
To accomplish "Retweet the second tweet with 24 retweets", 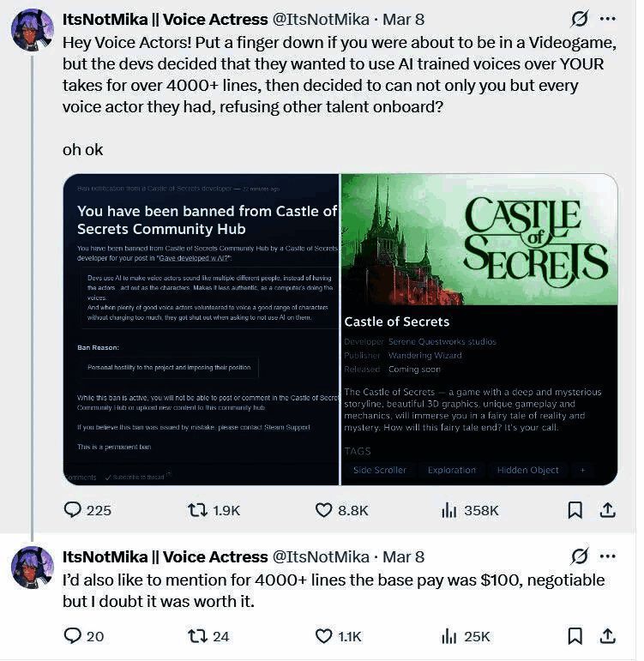I will pos(198,636).
